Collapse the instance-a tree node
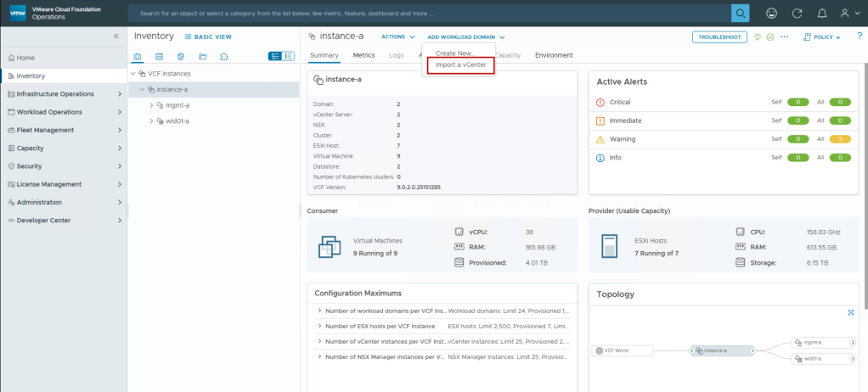Viewport: 868px width, 392px height. click(x=142, y=90)
